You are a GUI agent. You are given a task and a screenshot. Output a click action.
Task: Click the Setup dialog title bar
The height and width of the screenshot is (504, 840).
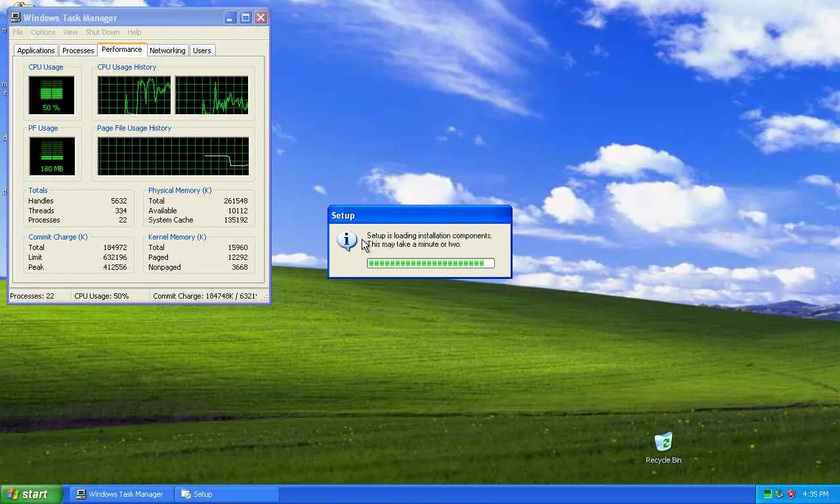click(x=420, y=215)
